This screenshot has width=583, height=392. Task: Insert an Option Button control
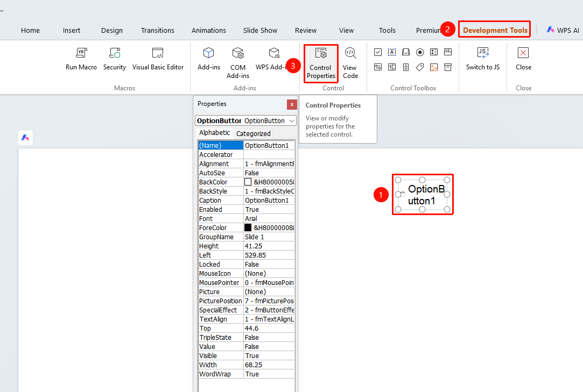[420, 52]
